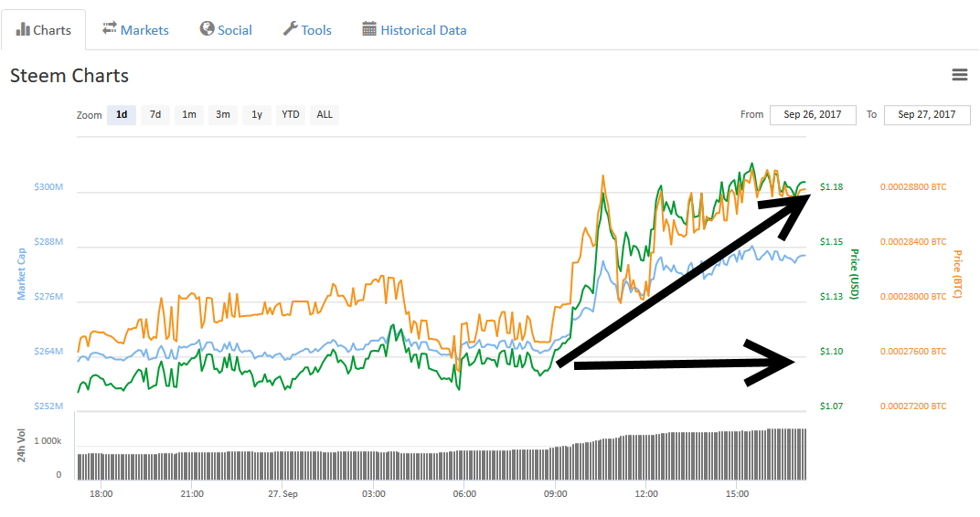980x517 pixels.
Task: Click the 0.00027200 BTC tick label
Action: click(x=913, y=406)
